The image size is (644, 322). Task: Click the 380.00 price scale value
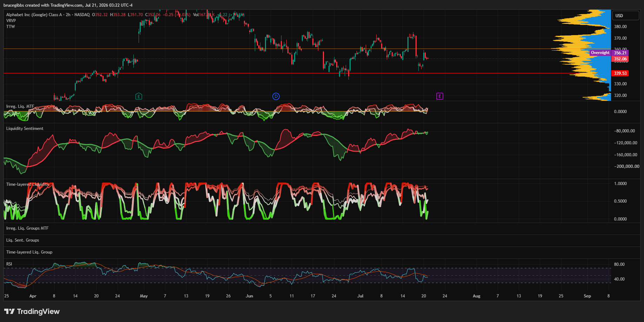(x=620, y=27)
